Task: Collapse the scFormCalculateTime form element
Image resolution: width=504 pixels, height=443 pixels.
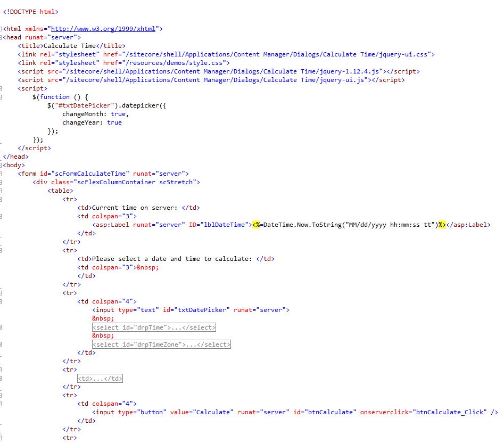Action: [1, 174]
